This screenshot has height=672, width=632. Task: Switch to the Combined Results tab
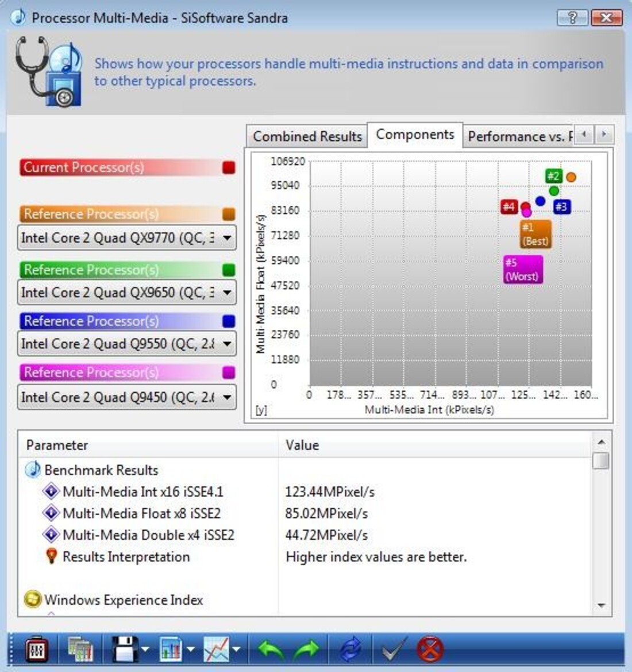coord(307,136)
